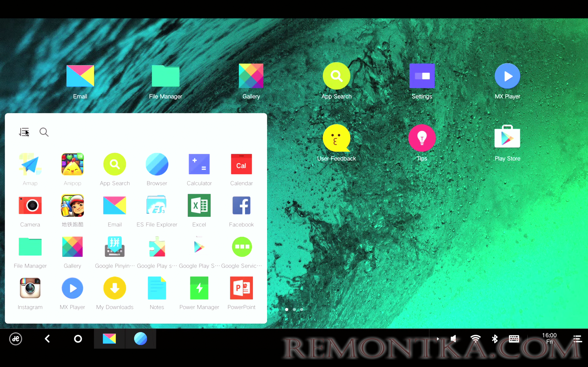This screenshot has height=367, width=588.
Task: Open app drawer search field
Action: (44, 132)
